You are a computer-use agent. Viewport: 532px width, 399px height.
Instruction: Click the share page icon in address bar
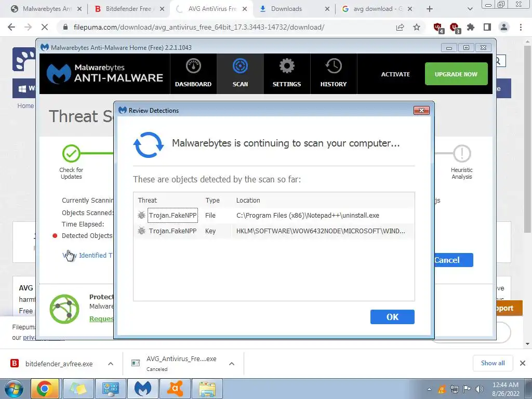pos(400,27)
